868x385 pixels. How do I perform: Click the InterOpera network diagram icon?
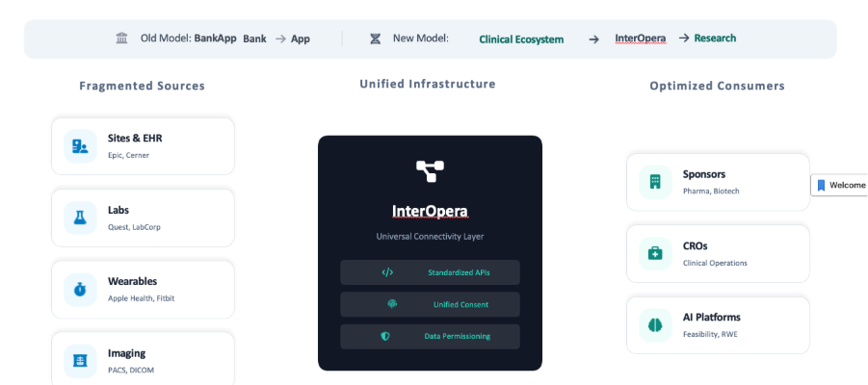pos(430,171)
